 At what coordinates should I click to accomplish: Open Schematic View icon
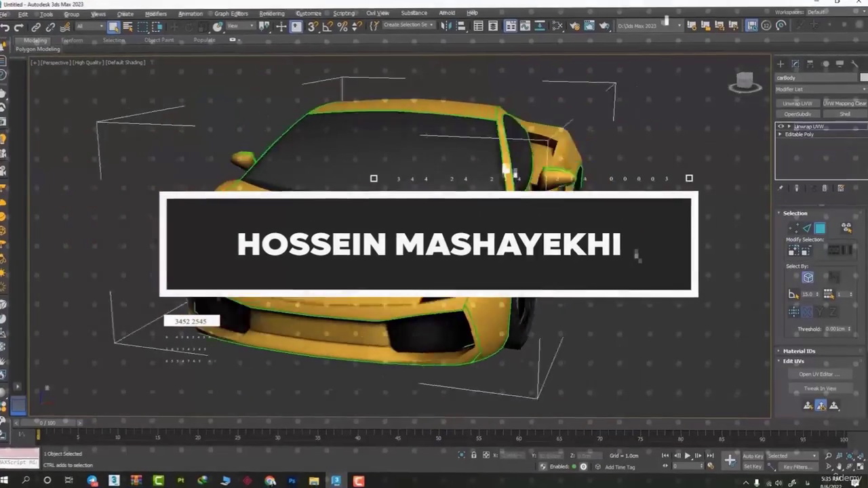[x=540, y=26]
